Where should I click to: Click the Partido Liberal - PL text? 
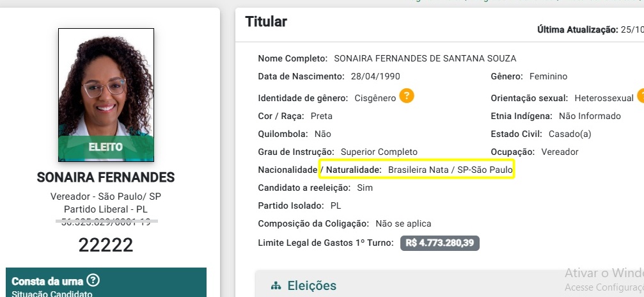point(106,209)
